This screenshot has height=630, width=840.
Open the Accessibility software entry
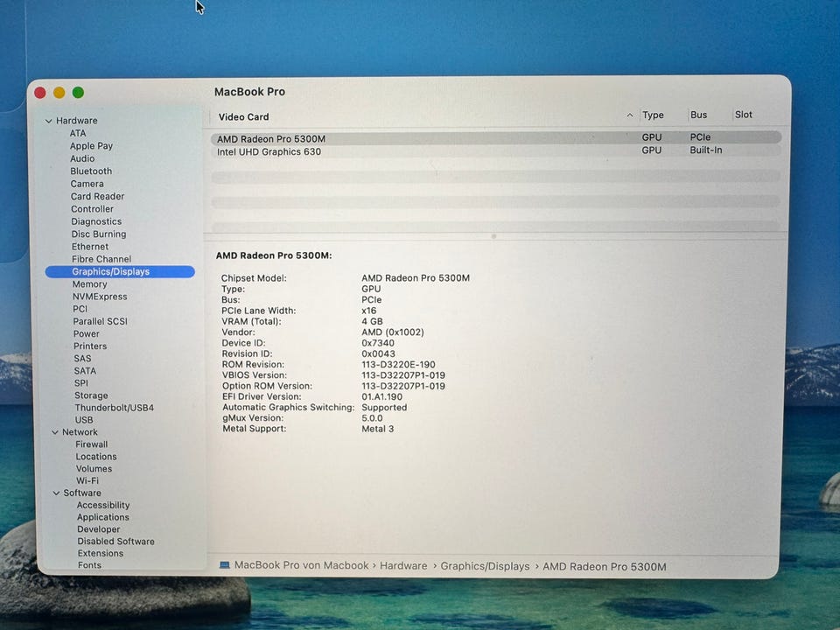(x=103, y=505)
